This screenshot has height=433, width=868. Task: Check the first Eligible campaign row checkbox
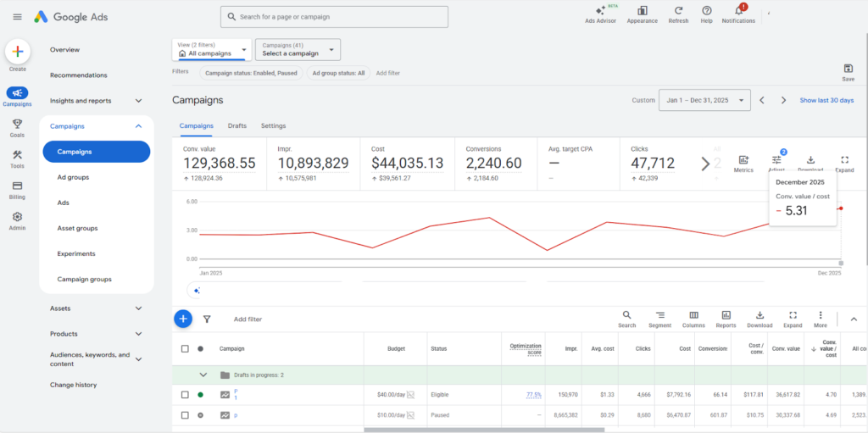185,394
